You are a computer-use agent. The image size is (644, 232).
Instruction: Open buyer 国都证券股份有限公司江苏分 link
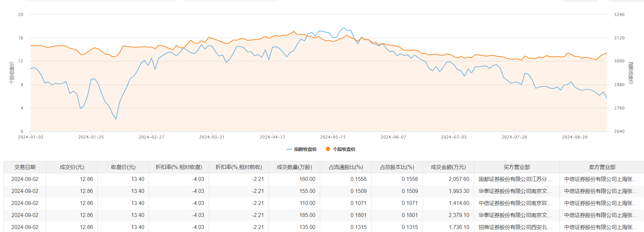click(x=515, y=179)
